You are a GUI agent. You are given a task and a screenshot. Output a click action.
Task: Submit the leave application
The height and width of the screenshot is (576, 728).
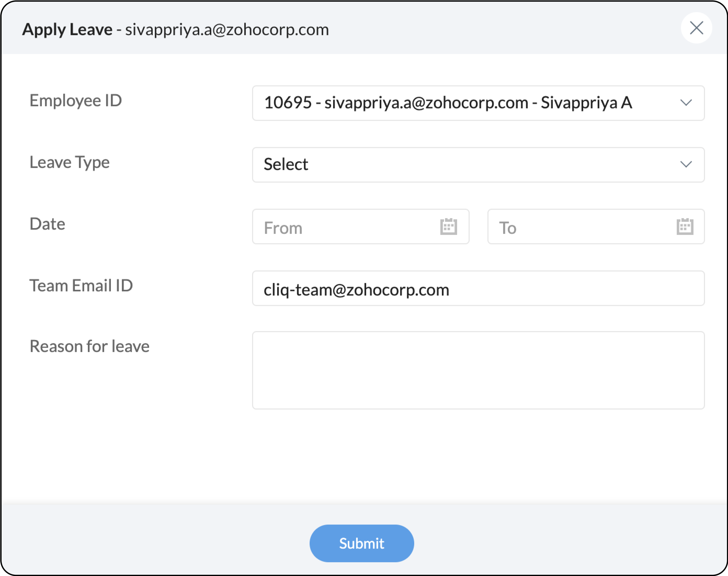tap(361, 543)
